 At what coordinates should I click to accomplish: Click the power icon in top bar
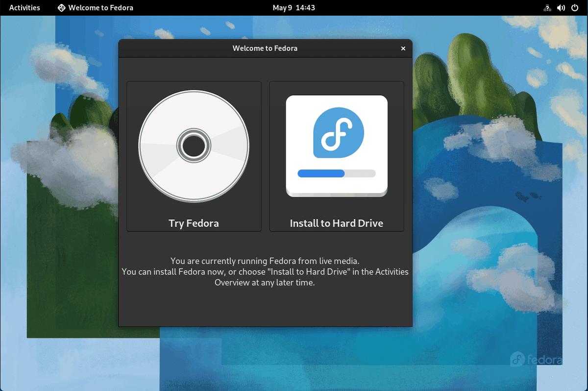click(575, 8)
